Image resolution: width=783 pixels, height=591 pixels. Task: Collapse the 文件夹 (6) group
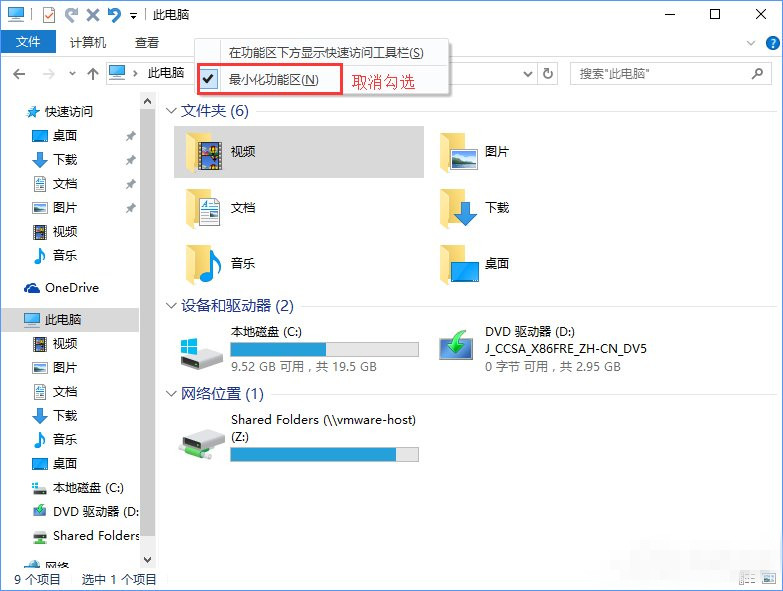[171, 111]
